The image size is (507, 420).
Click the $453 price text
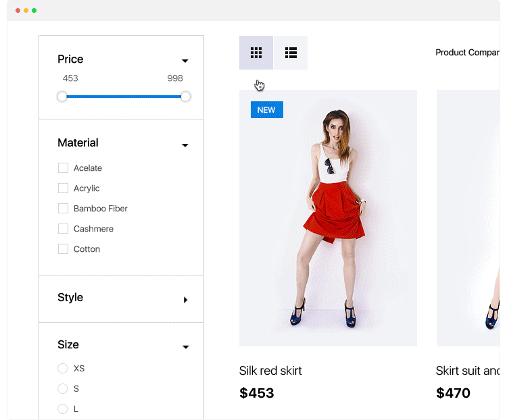pos(256,393)
